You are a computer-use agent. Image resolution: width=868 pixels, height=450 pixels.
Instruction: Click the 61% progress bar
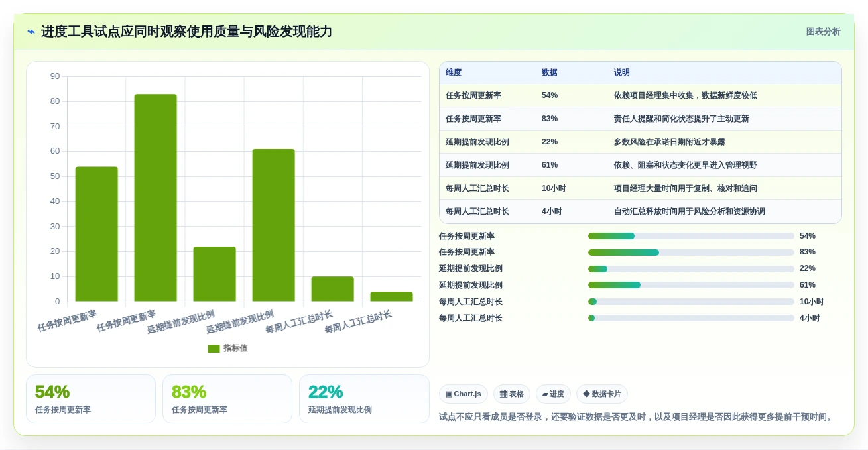691,285
